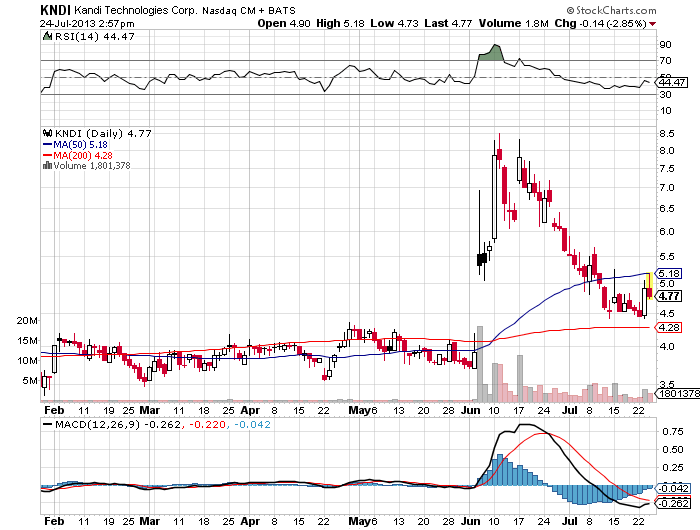Click the 4.77 last price tag
Image resolution: width=700 pixels, height=530 pixels.
tap(668, 296)
